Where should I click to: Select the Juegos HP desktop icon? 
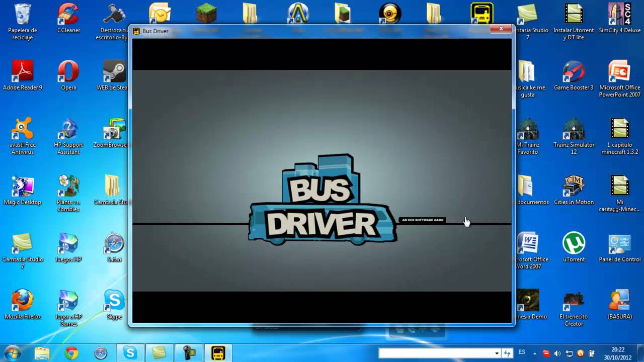[x=68, y=247]
